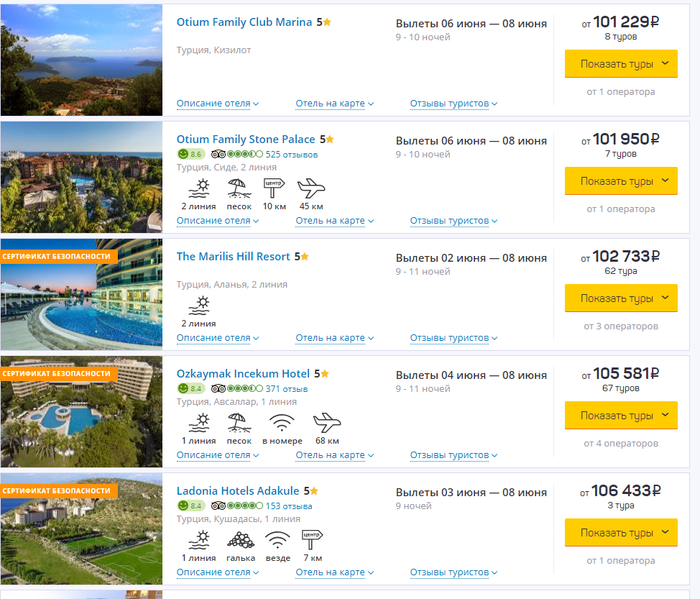
Task: Expand hotel on map for Ozkaymak Incekum Hotel
Action: click(x=334, y=455)
